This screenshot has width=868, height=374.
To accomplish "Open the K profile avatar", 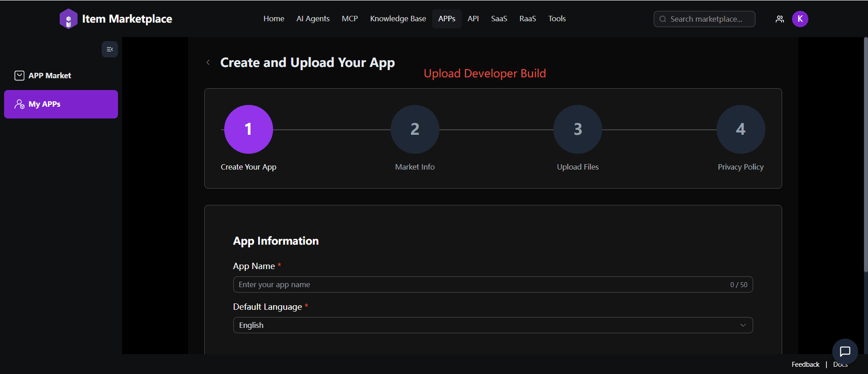I will pos(800,19).
